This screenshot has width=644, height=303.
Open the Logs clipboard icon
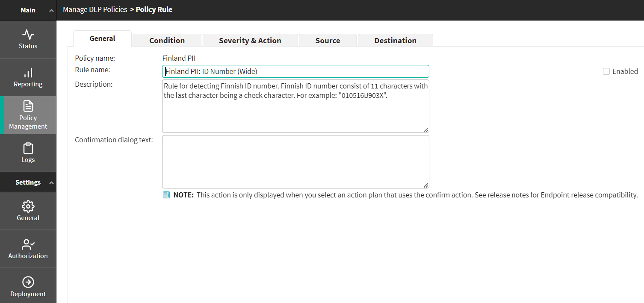[28, 149]
